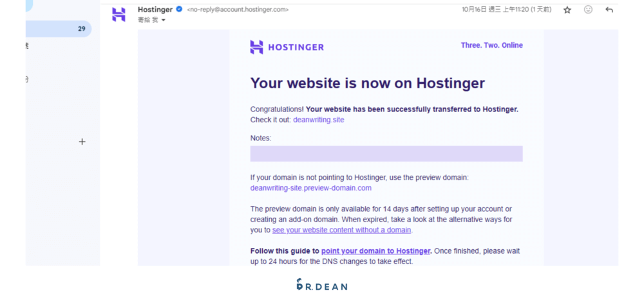This screenshot has height=302, width=644.
Task: Click the purple Notes bar
Action: click(x=386, y=154)
